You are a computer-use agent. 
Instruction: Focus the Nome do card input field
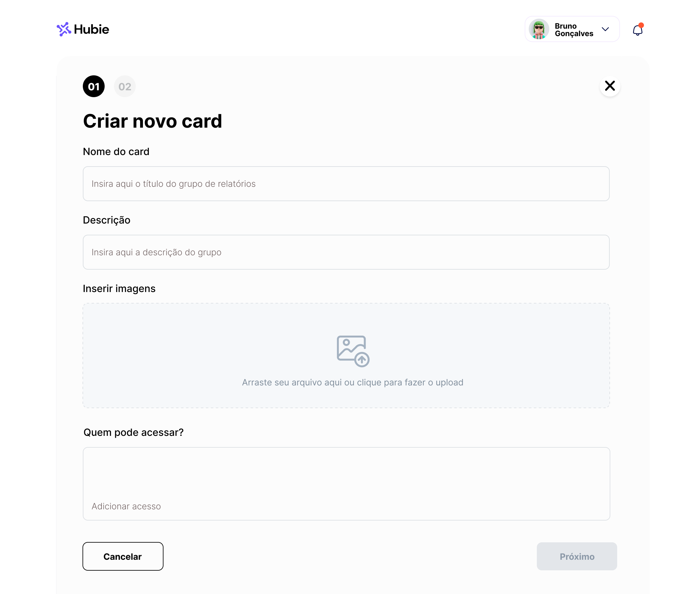click(346, 184)
